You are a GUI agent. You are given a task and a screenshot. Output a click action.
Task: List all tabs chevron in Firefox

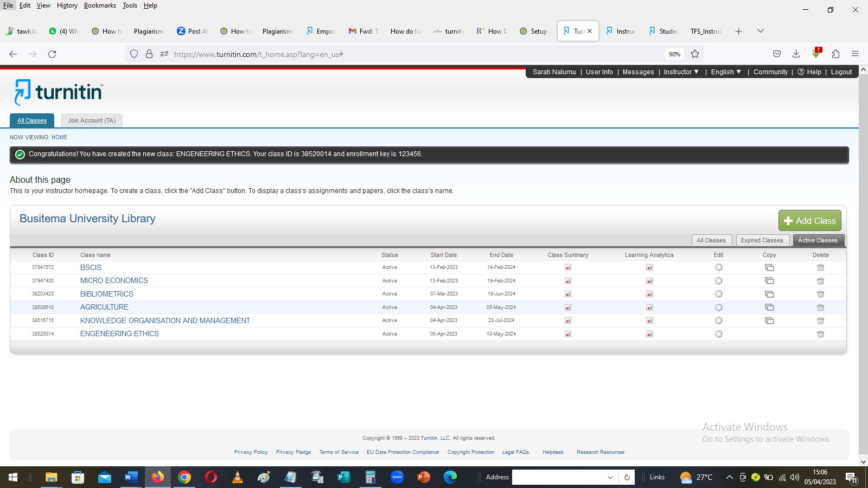761,31
